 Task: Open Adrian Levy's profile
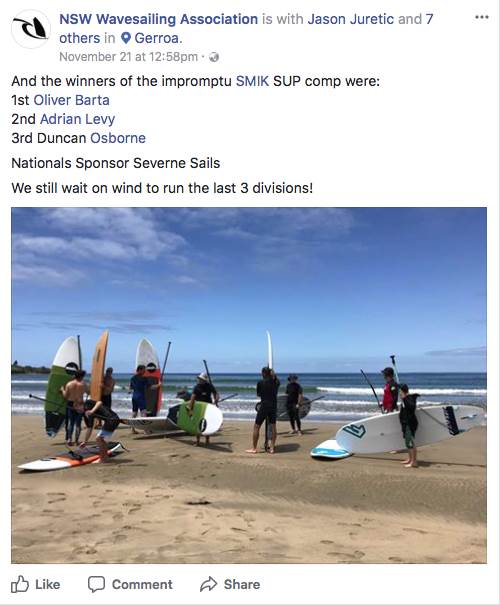78,119
